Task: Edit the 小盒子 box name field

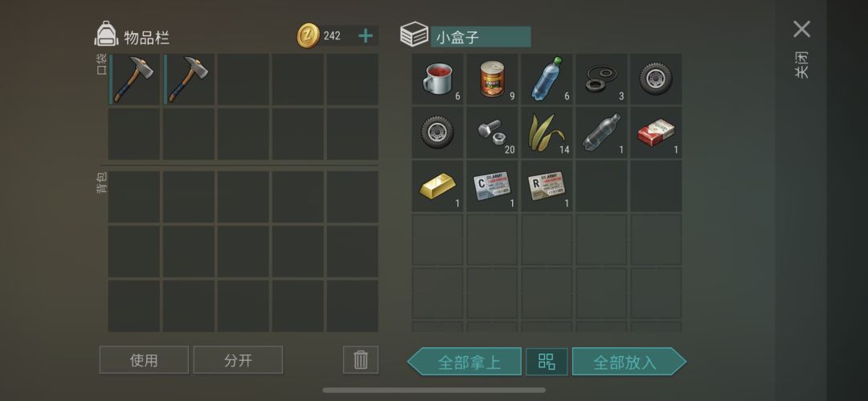Action: 481,37
